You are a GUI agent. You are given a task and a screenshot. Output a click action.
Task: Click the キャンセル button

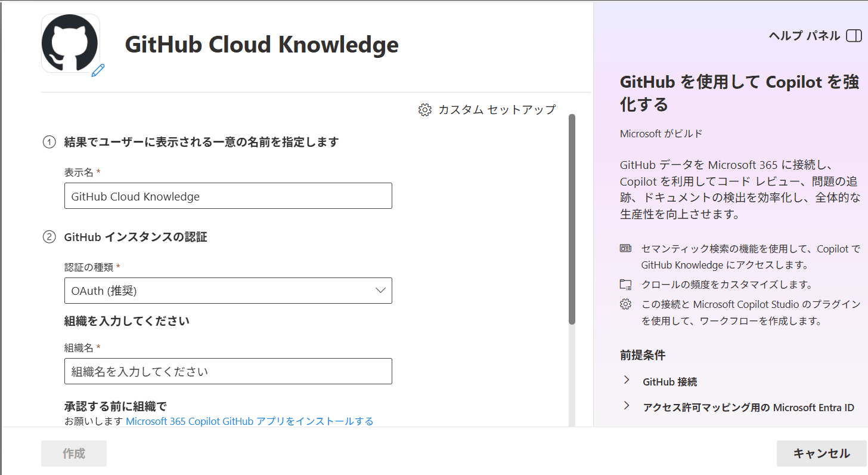[821, 454]
